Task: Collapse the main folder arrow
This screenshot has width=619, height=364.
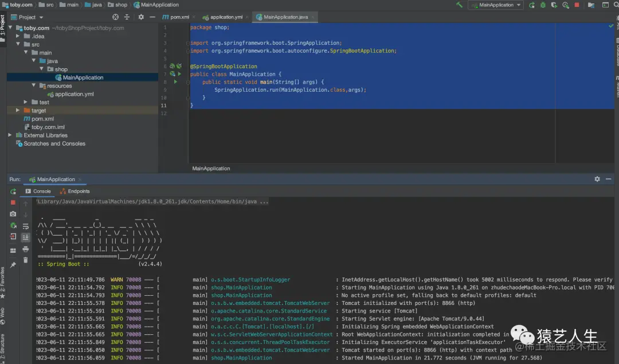Action: 26,53
